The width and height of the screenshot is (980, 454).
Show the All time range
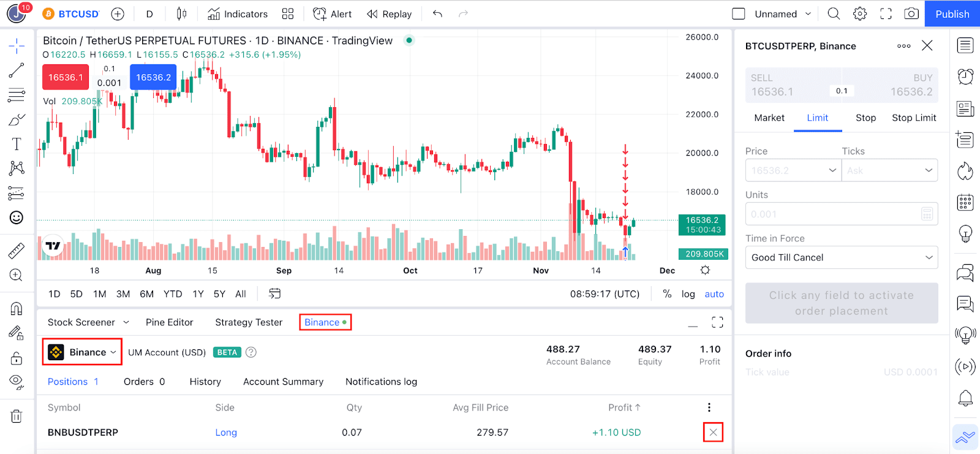tap(241, 294)
